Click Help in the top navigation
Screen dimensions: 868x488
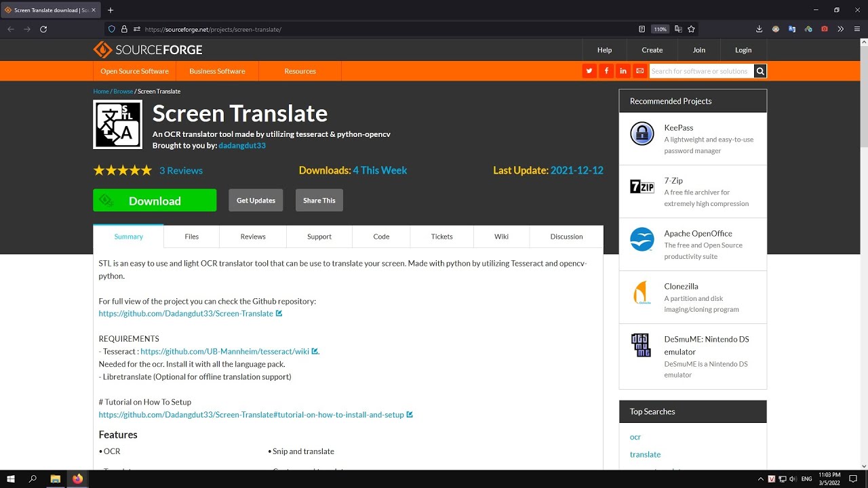click(604, 49)
